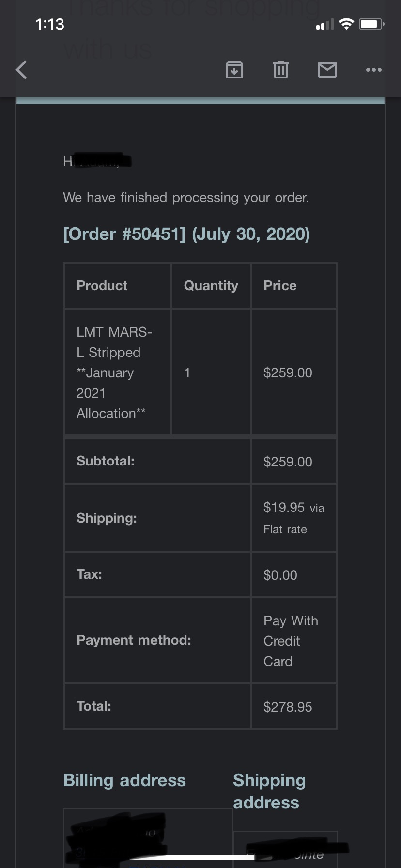The height and width of the screenshot is (868, 401).
Task: Tap the cellular signal bars icon
Action: [x=324, y=24]
